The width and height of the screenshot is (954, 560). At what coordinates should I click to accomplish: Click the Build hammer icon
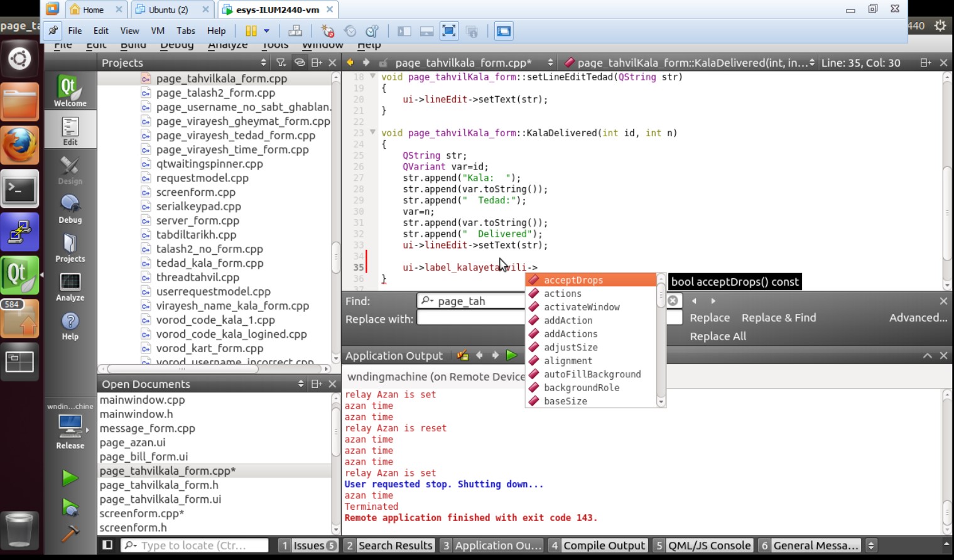pos(70,534)
